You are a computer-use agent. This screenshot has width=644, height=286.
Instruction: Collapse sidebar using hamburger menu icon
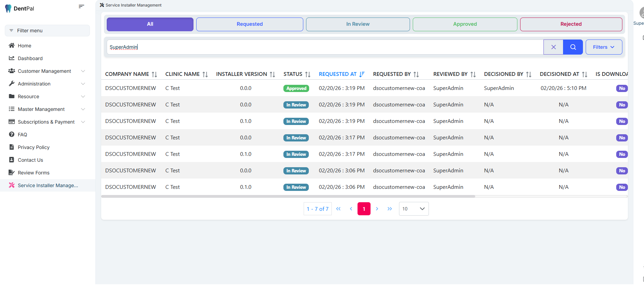tap(81, 7)
